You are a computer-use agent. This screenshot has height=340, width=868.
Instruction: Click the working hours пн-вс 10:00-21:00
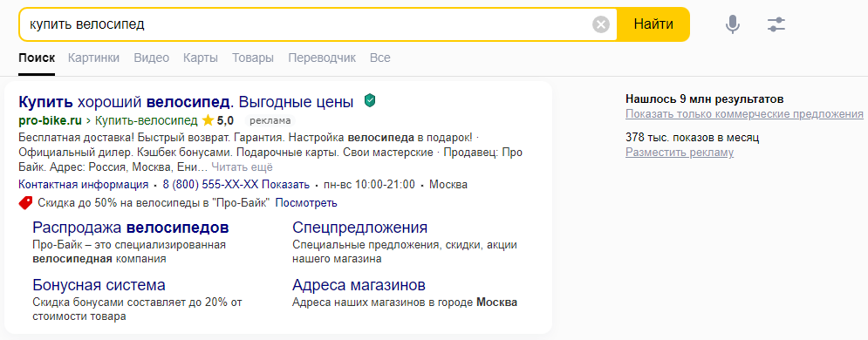click(369, 185)
